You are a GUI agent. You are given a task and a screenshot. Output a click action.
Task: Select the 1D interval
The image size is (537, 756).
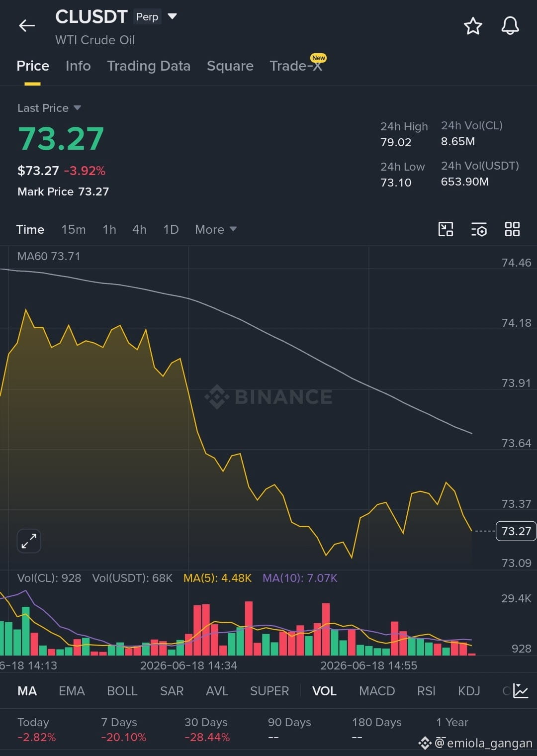pyautogui.click(x=171, y=229)
